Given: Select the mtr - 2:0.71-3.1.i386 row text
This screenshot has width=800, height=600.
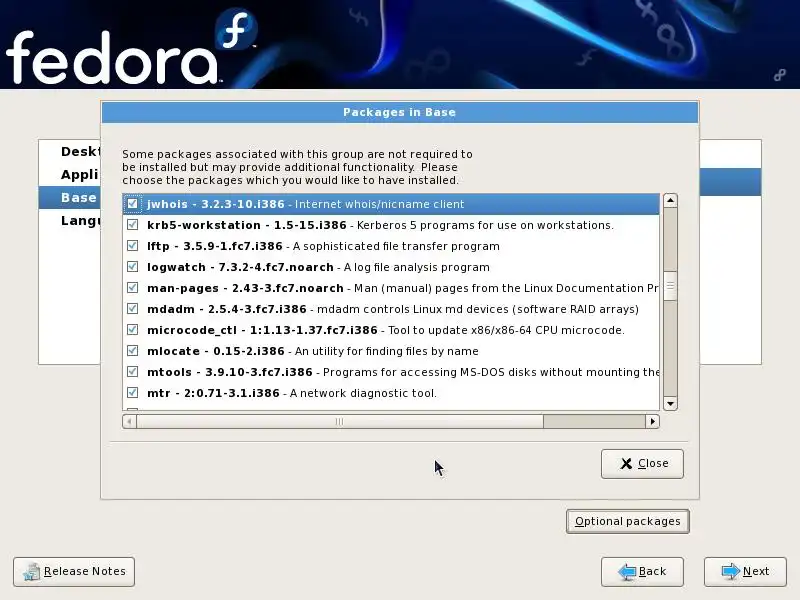Looking at the screenshot, I should click(213, 392).
